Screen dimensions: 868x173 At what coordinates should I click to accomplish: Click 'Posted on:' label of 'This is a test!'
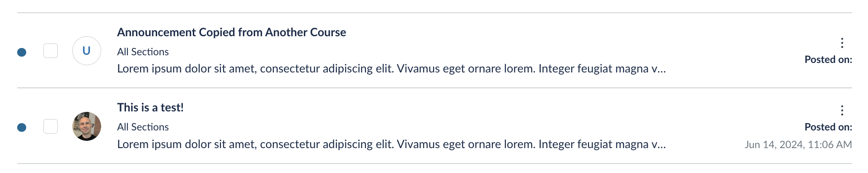click(x=828, y=127)
